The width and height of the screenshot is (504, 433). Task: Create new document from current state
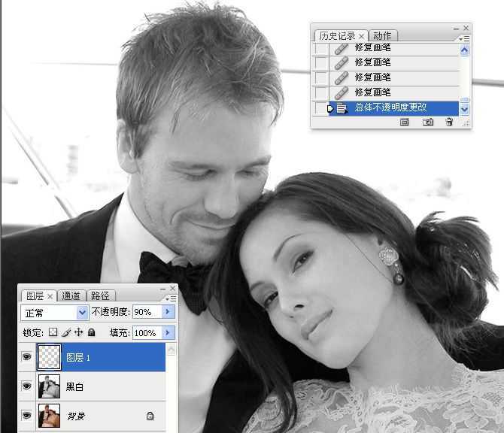click(405, 122)
